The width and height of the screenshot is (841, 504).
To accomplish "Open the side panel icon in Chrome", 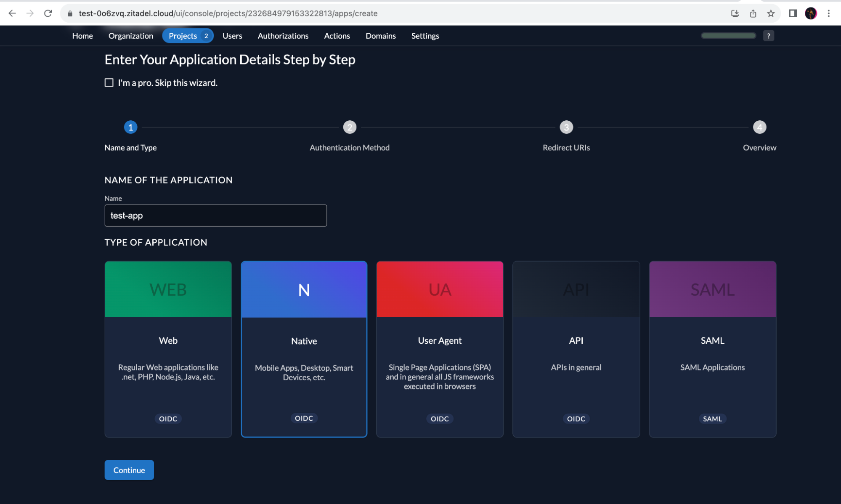I will [793, 13].
